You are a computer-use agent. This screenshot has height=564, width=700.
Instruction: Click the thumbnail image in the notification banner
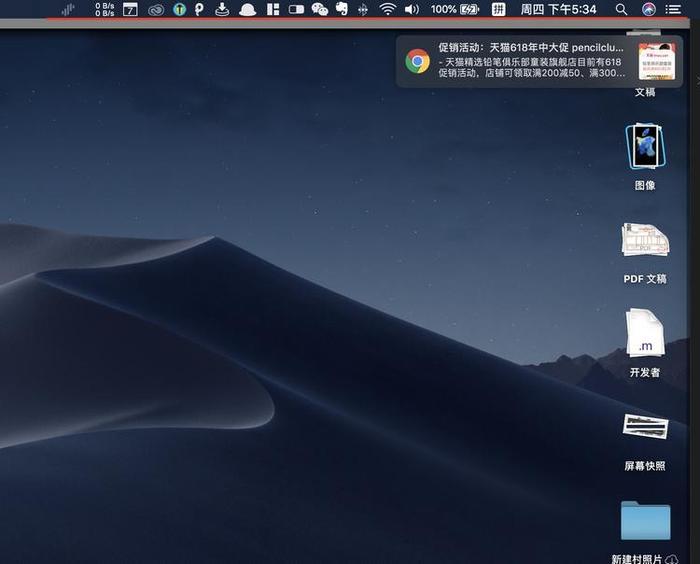657,62
